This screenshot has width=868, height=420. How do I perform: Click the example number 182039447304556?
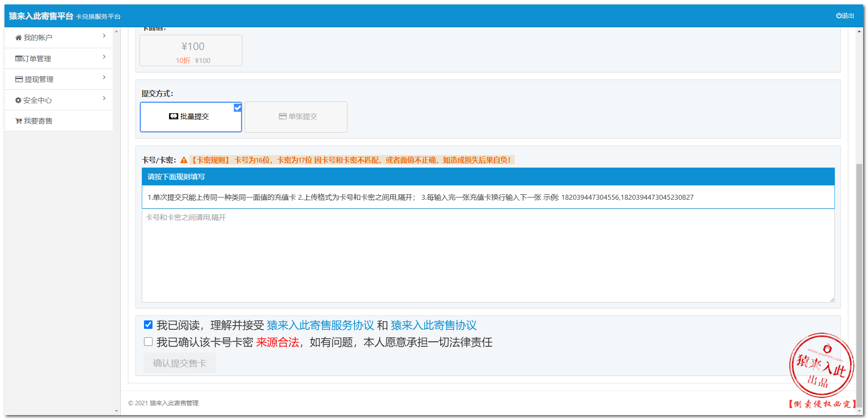[x=590, y=197]
